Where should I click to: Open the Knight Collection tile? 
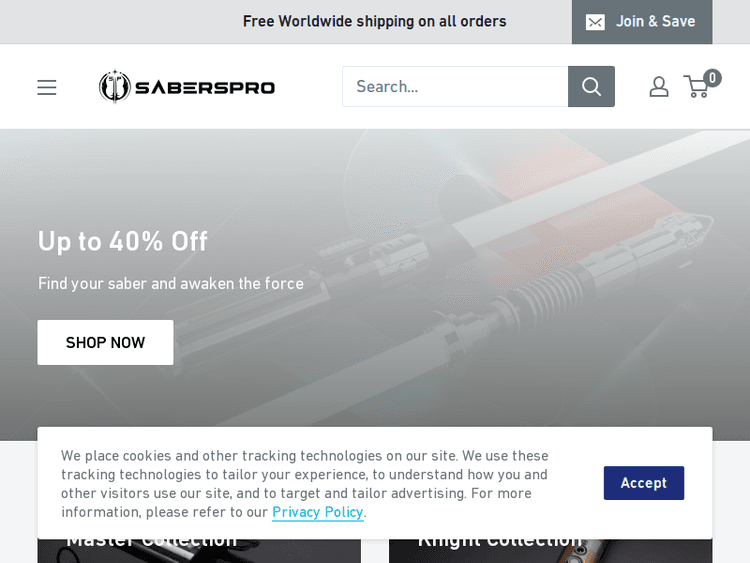pyautogui.click(x=551, y=551)
